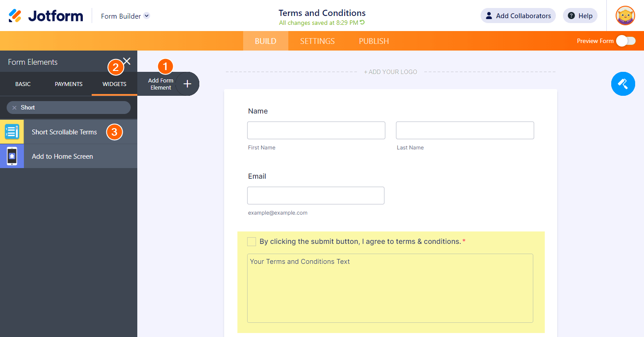
Task: Click the First Name input field
Action: pyautogui.click(x=316, y=130)
